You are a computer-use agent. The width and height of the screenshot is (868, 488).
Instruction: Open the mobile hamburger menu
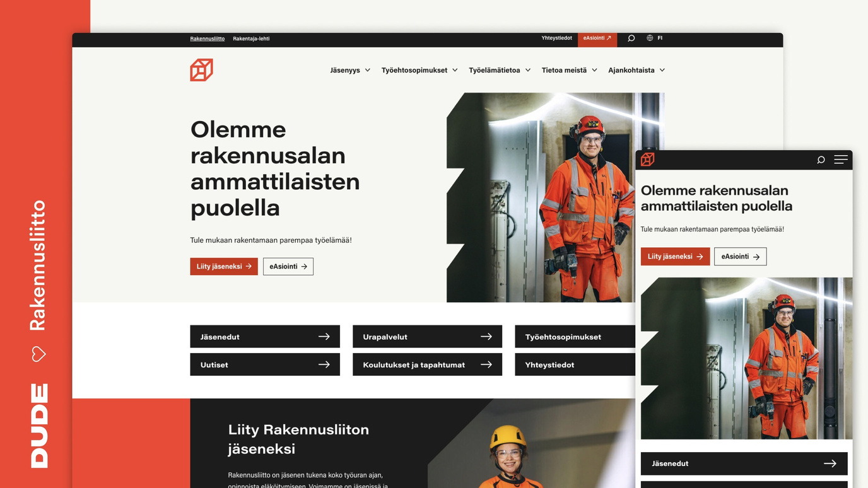(841, 160)
